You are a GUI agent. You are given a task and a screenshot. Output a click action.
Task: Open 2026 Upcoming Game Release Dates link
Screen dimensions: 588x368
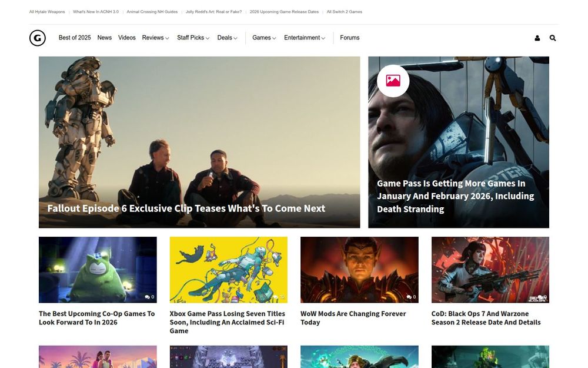pyautogui.click(x=284, y=12)
